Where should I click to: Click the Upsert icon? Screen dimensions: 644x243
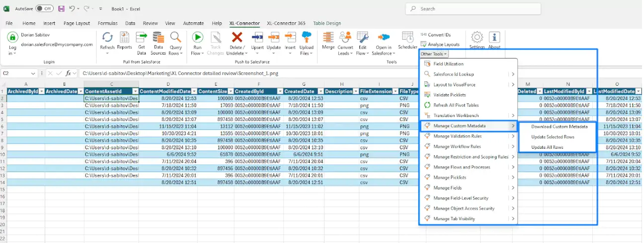click(257, 37)
